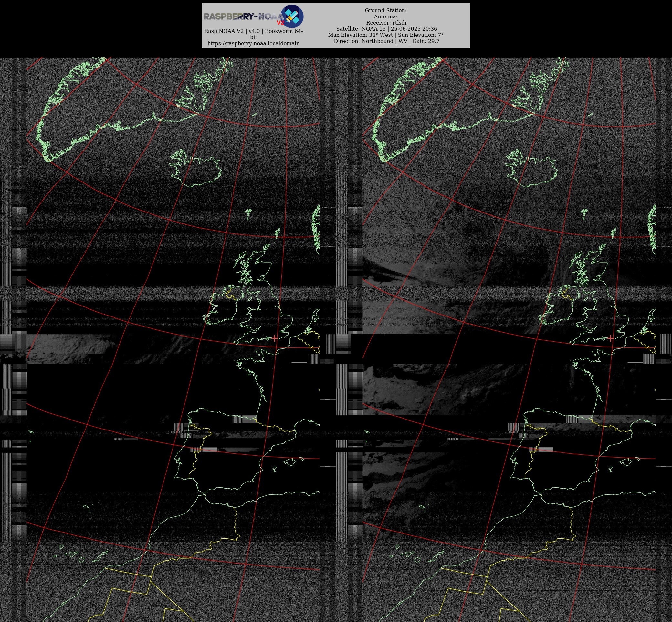Click the Iceland outline in the left image
The height and width of the screenshot is (622, 672).
195,168
